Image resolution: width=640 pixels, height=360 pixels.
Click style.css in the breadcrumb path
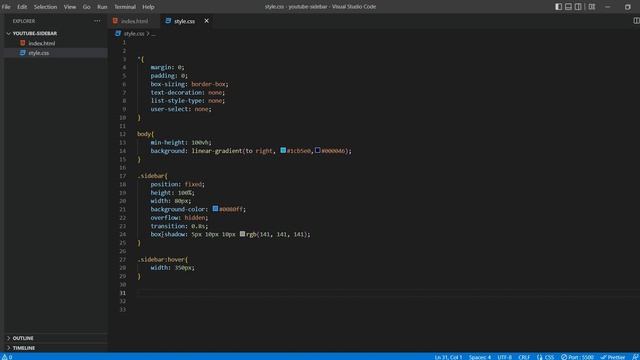(x=134, y=34)
